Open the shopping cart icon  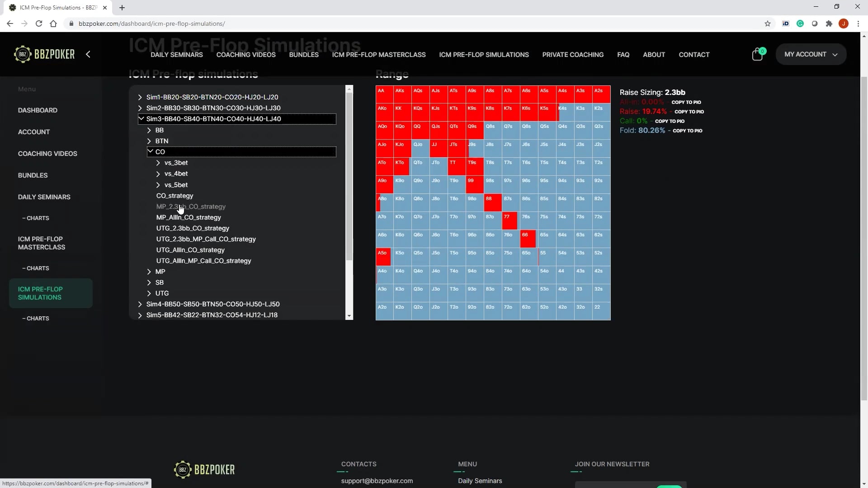757,55
